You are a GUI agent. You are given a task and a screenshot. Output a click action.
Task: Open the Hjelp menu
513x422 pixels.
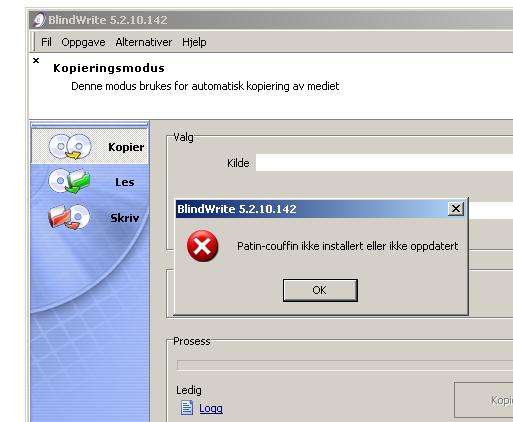coord(194,42)
